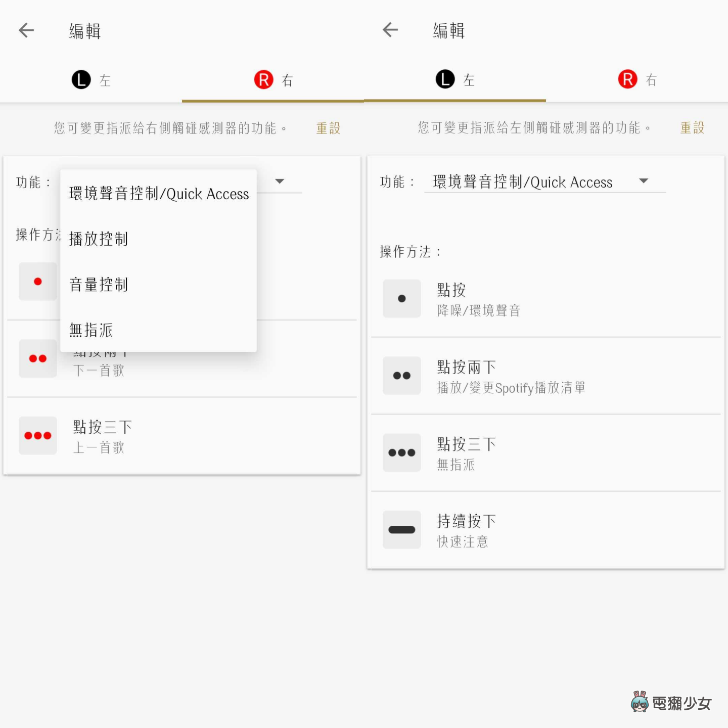Switch to the L 左 tab
728x728 pixels.
coord(91,79)
